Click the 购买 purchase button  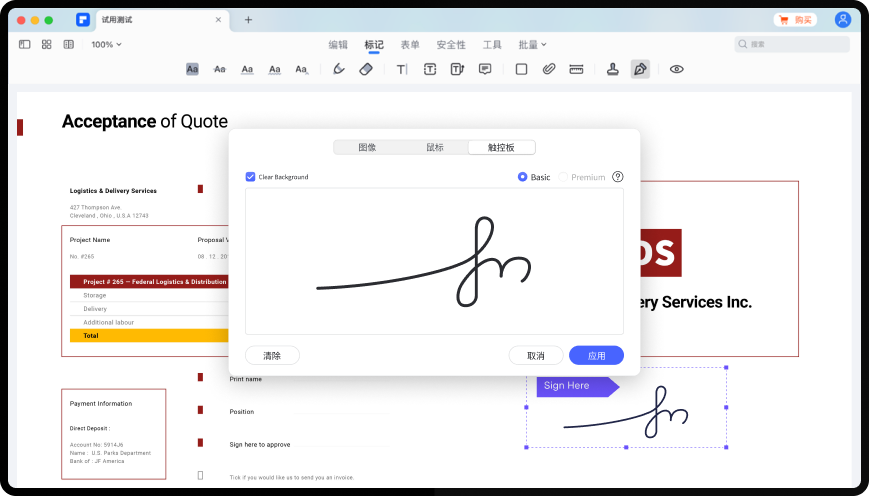pyautogui.click(x=795, y=20)
